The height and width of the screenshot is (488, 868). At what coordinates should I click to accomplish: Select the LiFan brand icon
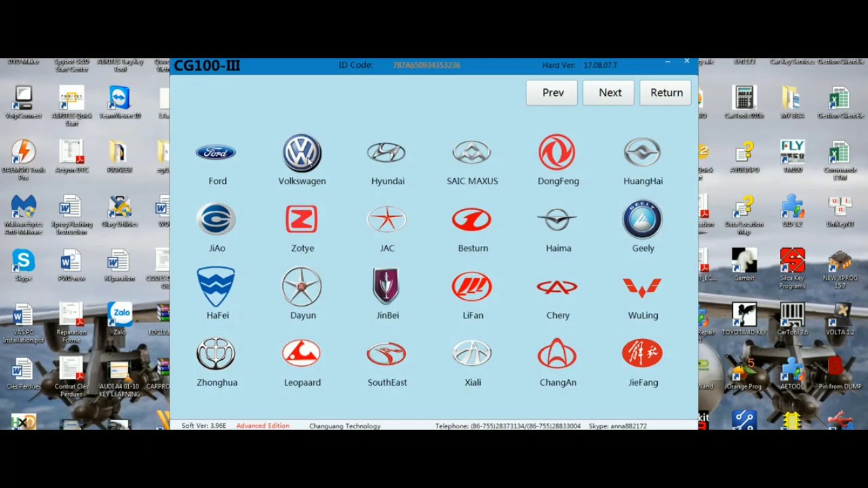click(x=472, y=287)
